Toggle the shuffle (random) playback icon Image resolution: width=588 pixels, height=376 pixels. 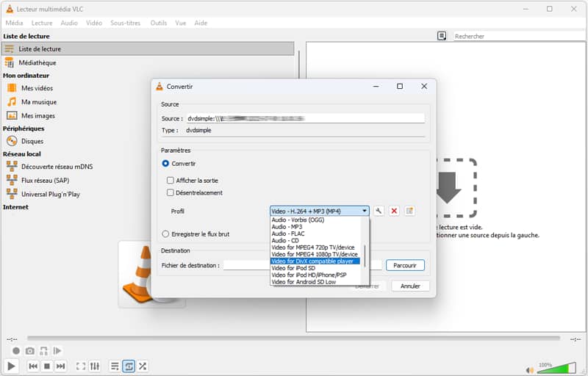143,366
